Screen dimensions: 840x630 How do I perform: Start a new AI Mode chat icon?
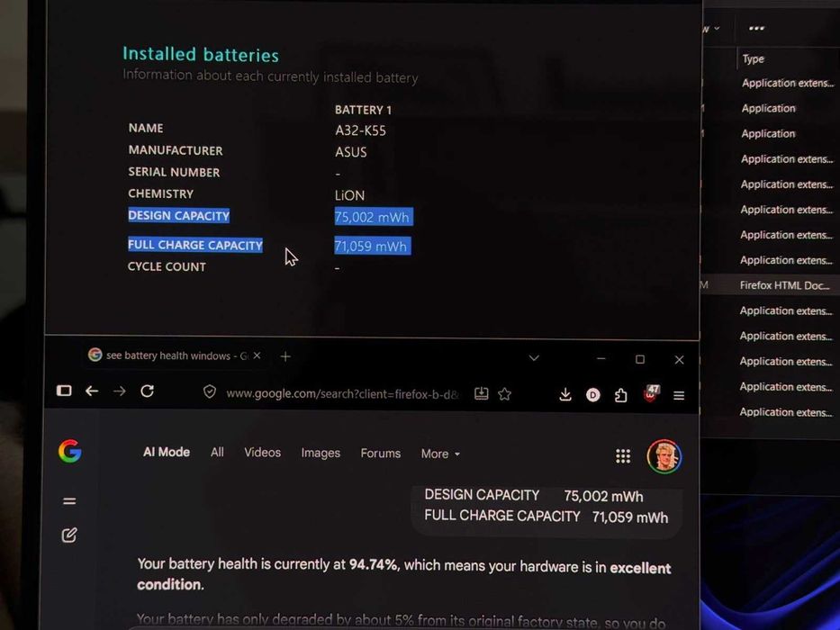point(69,535)
